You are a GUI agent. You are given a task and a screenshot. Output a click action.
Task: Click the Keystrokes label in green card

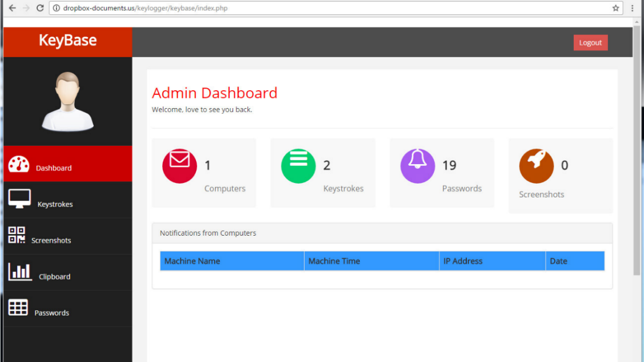343,188
